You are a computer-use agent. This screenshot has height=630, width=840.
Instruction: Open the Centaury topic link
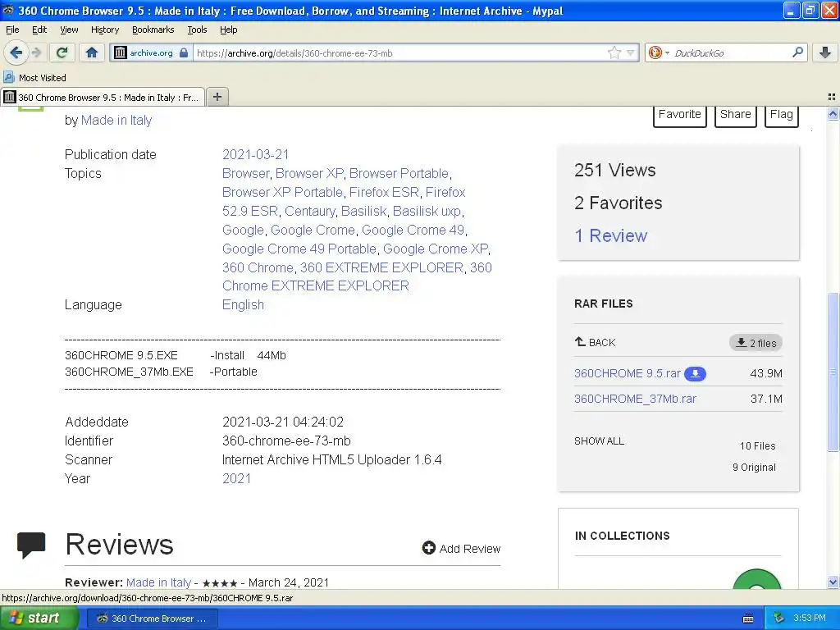tap(309, 211)
